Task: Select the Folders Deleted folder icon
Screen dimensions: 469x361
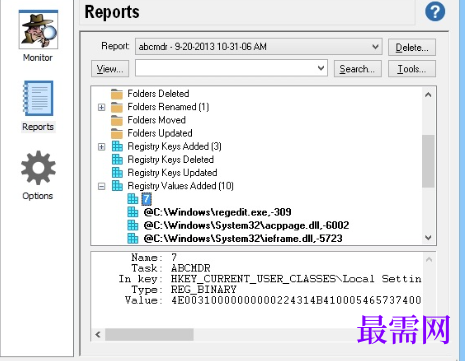Action: (117, 94)
